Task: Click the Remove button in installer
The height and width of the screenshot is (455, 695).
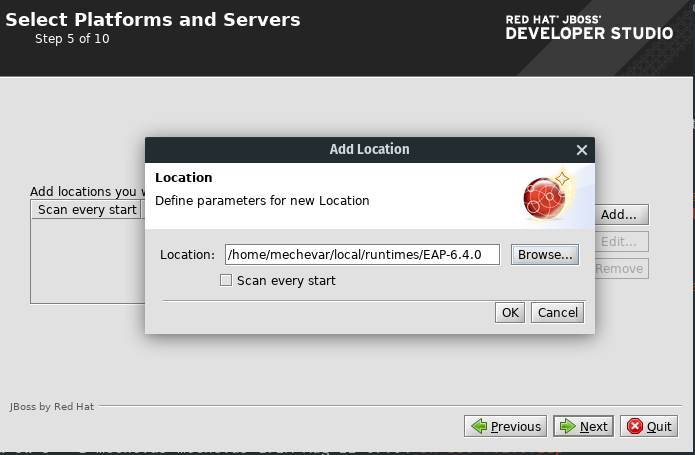Action: [x=621, y=269]
